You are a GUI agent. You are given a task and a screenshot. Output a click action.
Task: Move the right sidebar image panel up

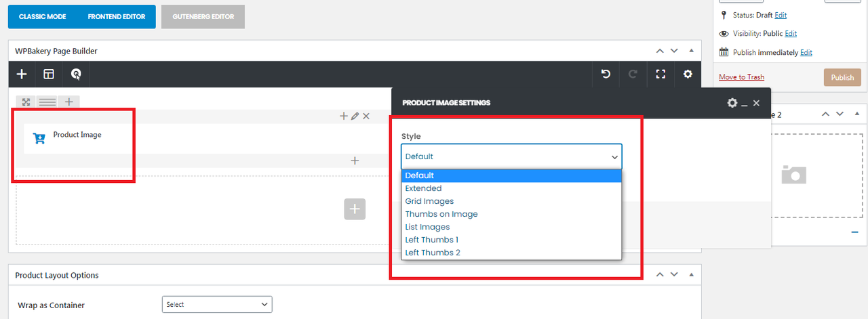tap(825, 114)
